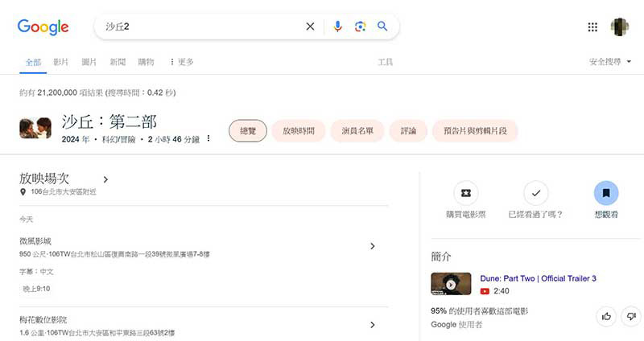Click the 微風影城 theater name

coord(35,241)
